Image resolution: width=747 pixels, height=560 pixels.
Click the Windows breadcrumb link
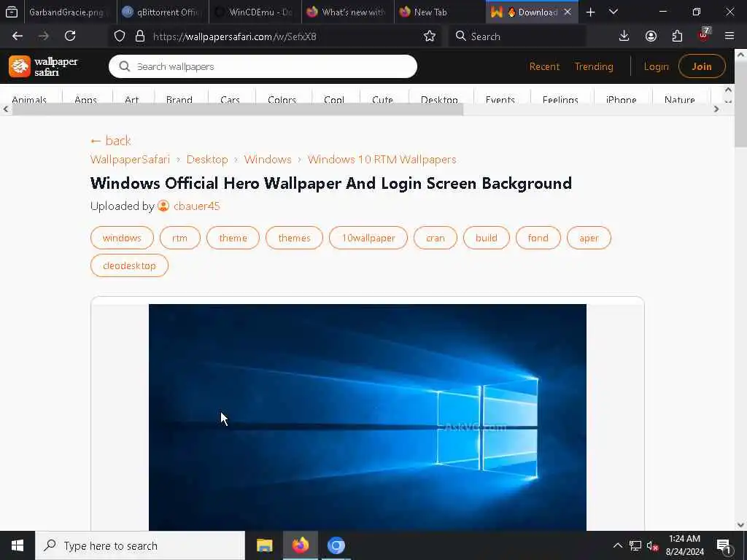click(268, 160)
